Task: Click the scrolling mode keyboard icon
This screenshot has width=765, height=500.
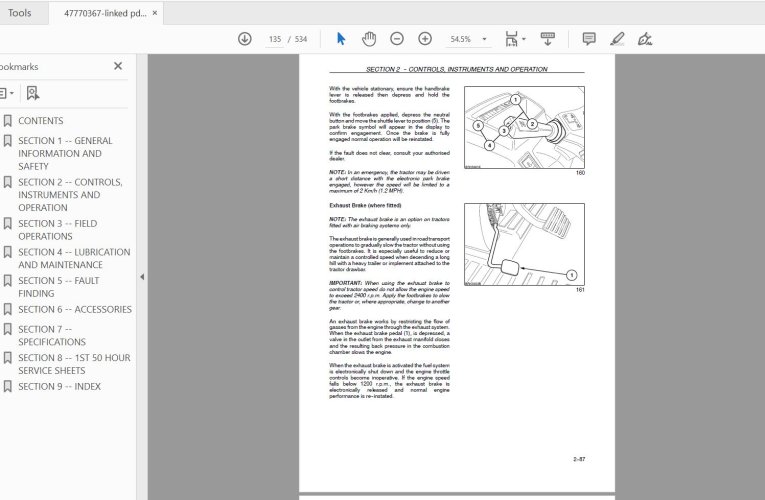Action: (x=547, y=39)
